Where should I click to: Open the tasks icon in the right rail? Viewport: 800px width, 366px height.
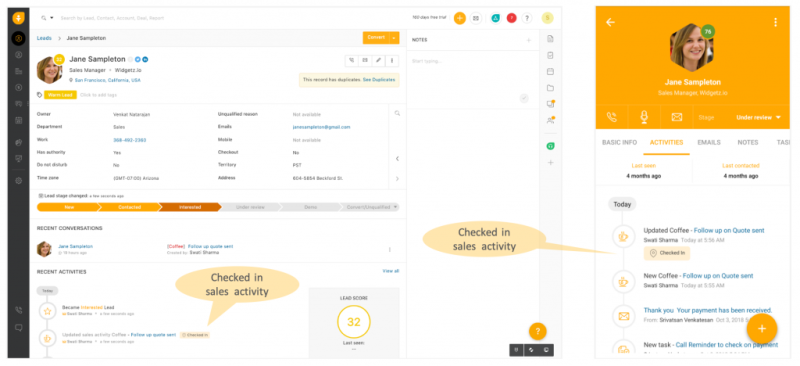tap(550, 55)
